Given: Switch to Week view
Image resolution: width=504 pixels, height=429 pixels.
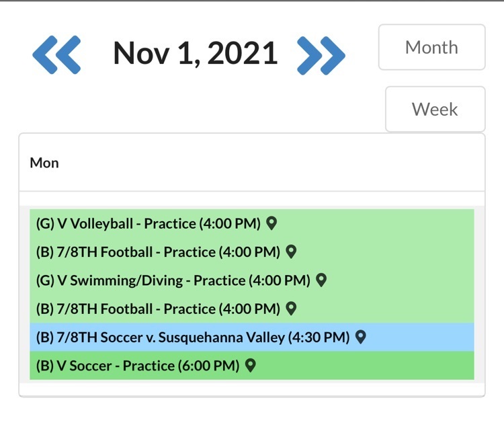Looking at the screenshot, I should [435, 109].
